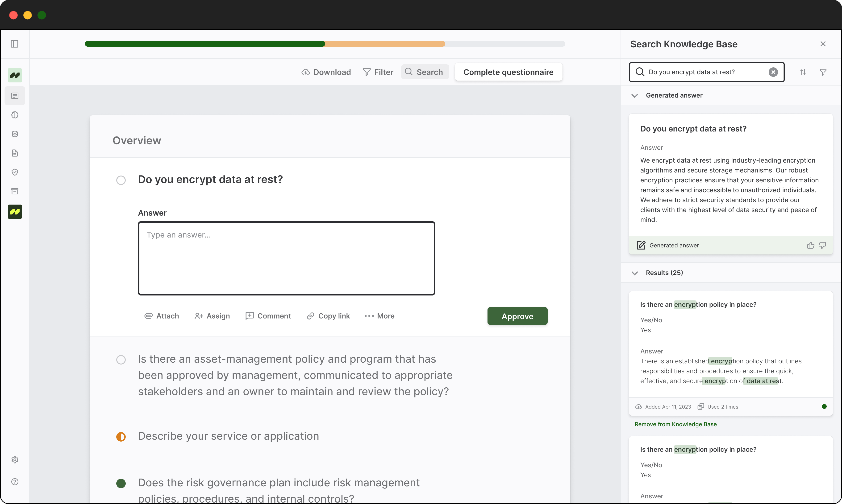Screen dimensions: 842x504
Task: Mark the asset-management policy question's status circle
Action: point(121,360)
